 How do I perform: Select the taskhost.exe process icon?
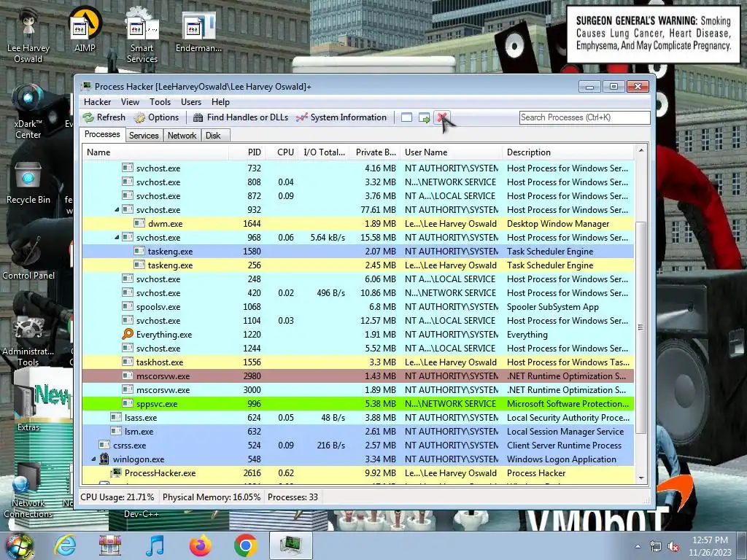click(x=128, y=362)
